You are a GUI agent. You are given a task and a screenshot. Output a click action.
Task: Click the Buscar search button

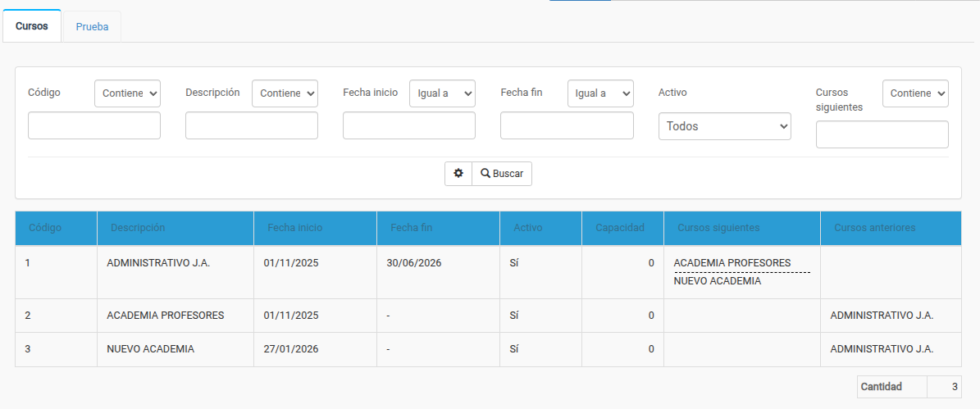pos(502,174)
